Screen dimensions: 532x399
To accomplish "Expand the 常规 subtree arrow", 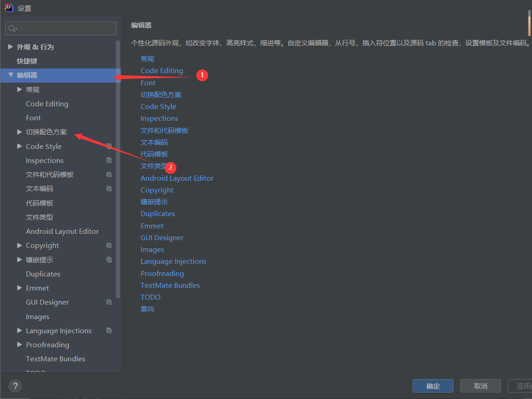I will 20,89.
